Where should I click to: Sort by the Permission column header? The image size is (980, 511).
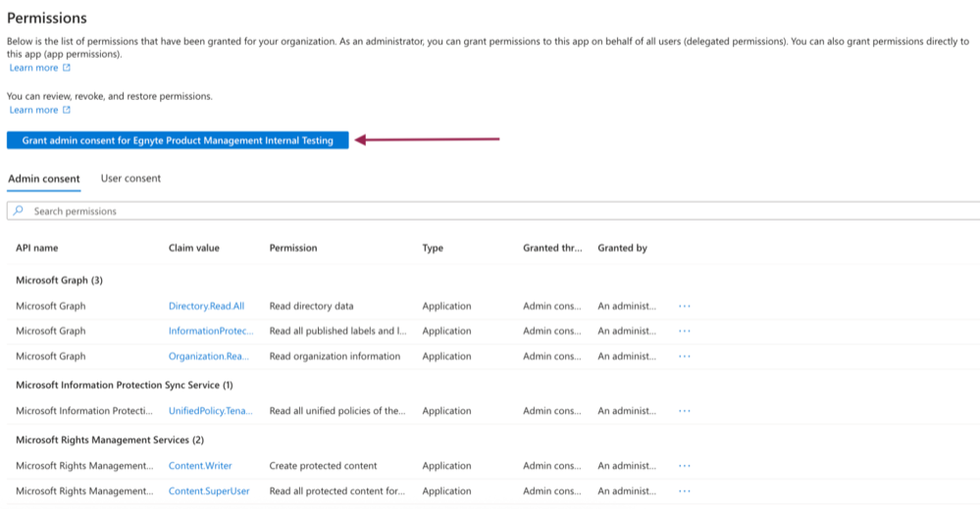pos(293,248)
